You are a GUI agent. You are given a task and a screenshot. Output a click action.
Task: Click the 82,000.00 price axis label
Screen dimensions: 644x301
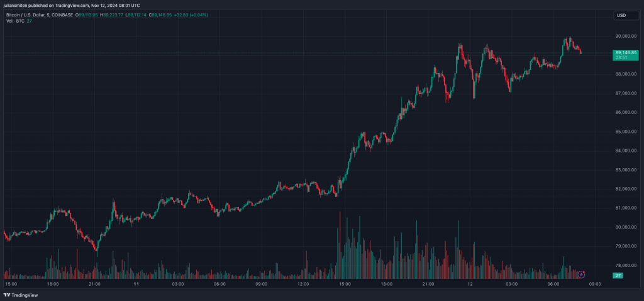[x=626, y=189]
